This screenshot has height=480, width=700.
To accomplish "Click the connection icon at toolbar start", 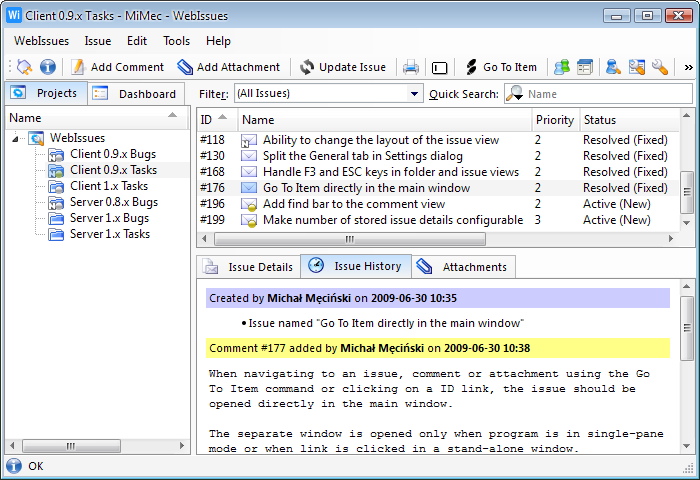I will pyautogui.click(x=25, y=67).
